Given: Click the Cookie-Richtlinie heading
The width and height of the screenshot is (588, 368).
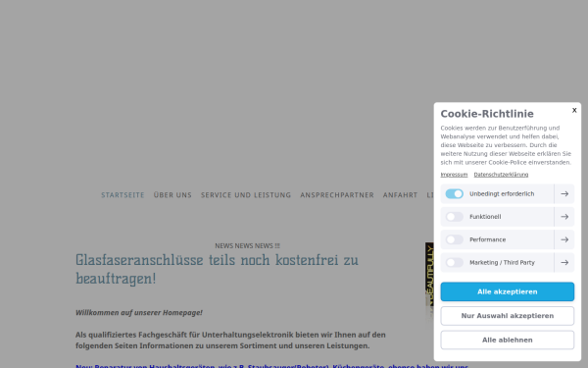Looking at the screenshot, I should click(x=487, y=114).
